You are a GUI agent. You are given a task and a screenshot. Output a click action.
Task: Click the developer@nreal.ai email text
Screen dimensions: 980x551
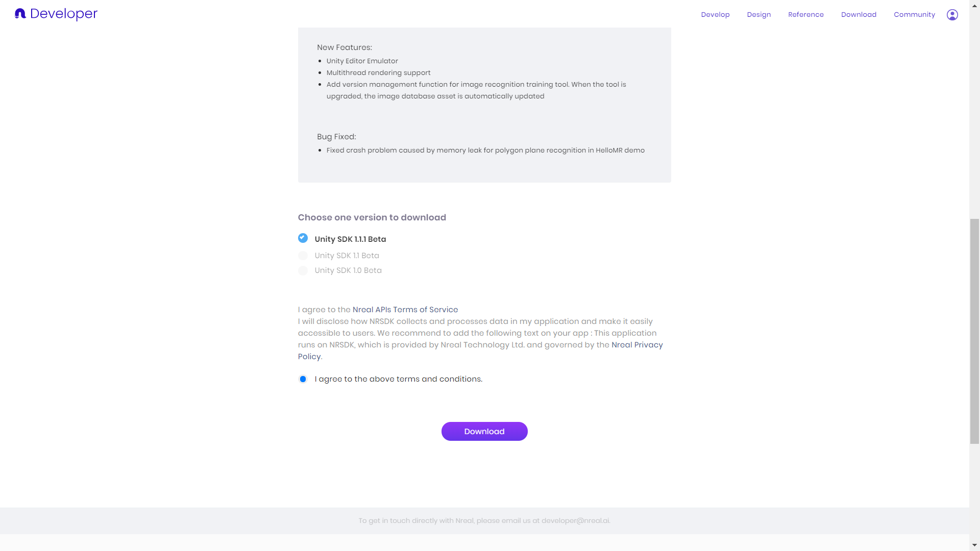(575, 521)
